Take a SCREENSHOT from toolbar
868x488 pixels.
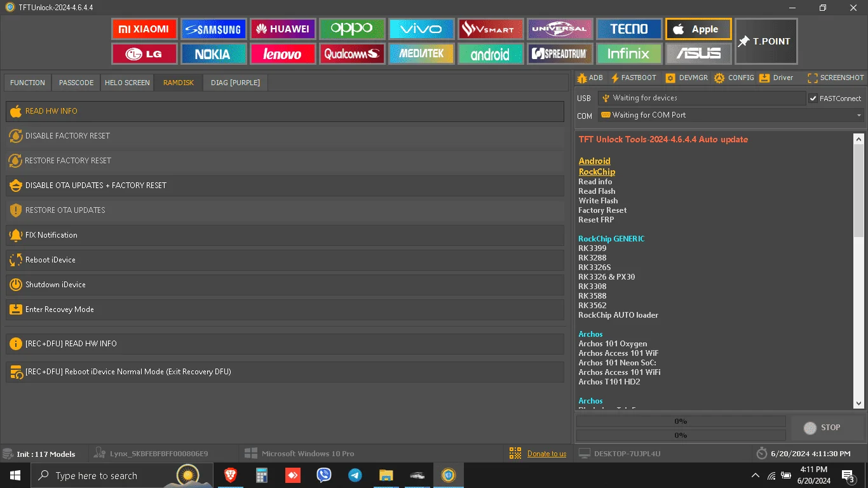pos(836,78)
